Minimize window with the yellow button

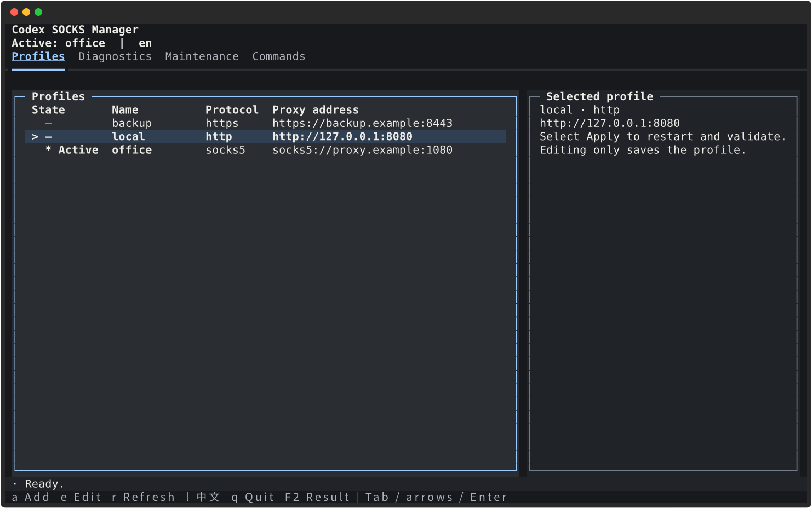[26, 12]
